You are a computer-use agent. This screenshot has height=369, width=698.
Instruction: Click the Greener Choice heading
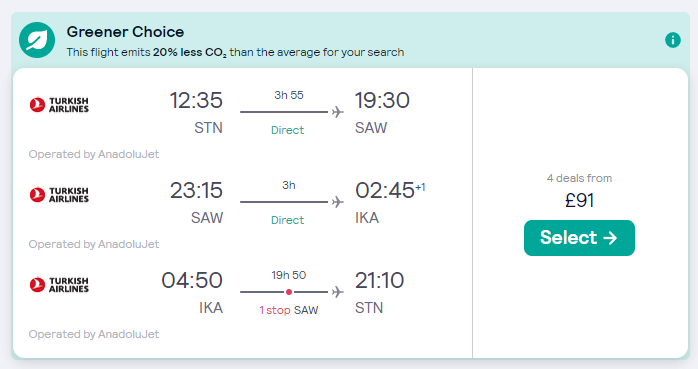pyautogui.click(x=125, y=32)
